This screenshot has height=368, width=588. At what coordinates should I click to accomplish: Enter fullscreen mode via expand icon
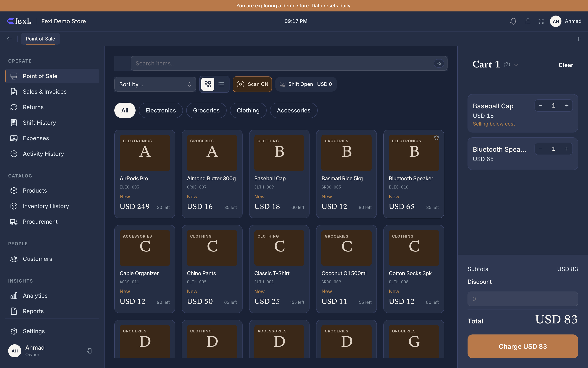point(541,21)
